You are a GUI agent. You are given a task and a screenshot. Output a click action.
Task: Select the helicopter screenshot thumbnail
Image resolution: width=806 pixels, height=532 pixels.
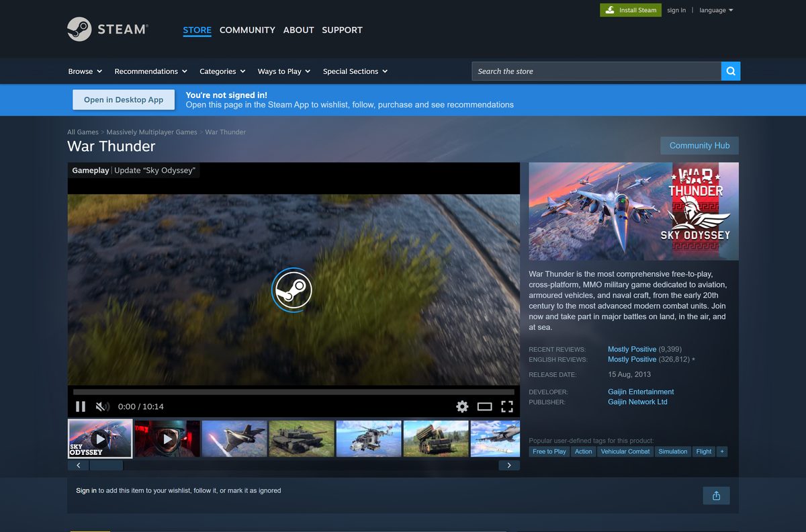pos(369,439)
